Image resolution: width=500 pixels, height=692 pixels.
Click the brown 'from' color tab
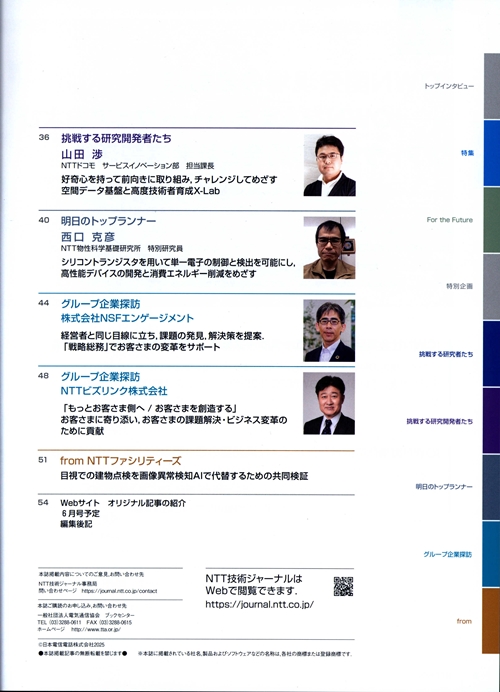pos(491,621)
